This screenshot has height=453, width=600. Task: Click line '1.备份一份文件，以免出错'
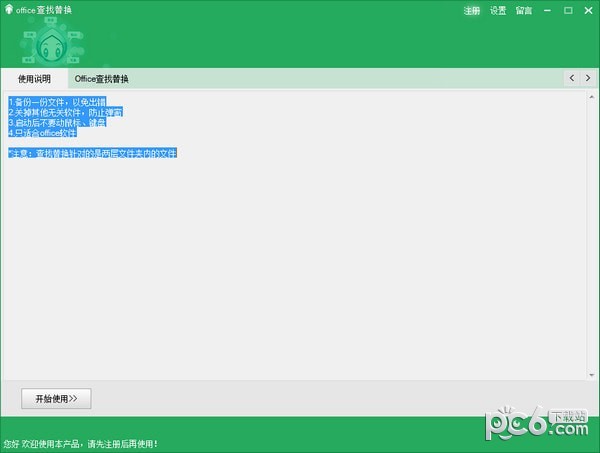57,102
